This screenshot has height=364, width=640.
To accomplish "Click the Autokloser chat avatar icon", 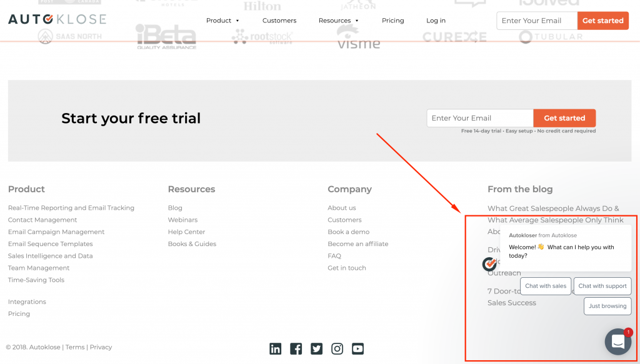I will coord(489,264).
